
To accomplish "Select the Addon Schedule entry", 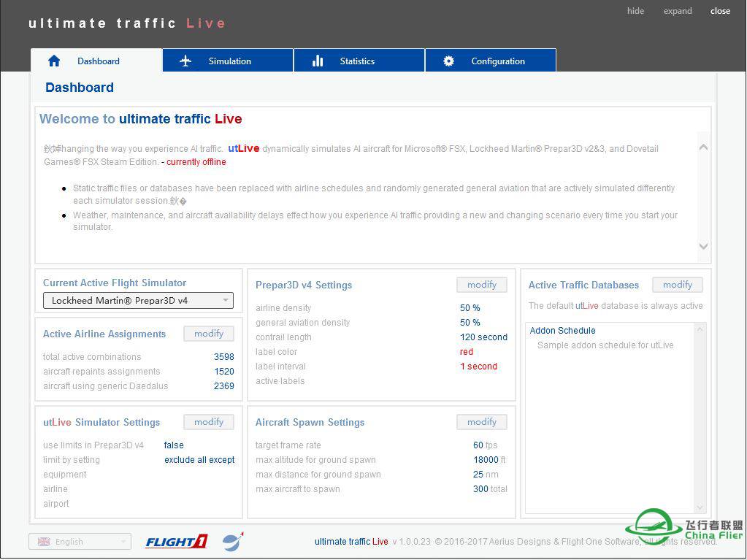I will click(x=563, y=331).
